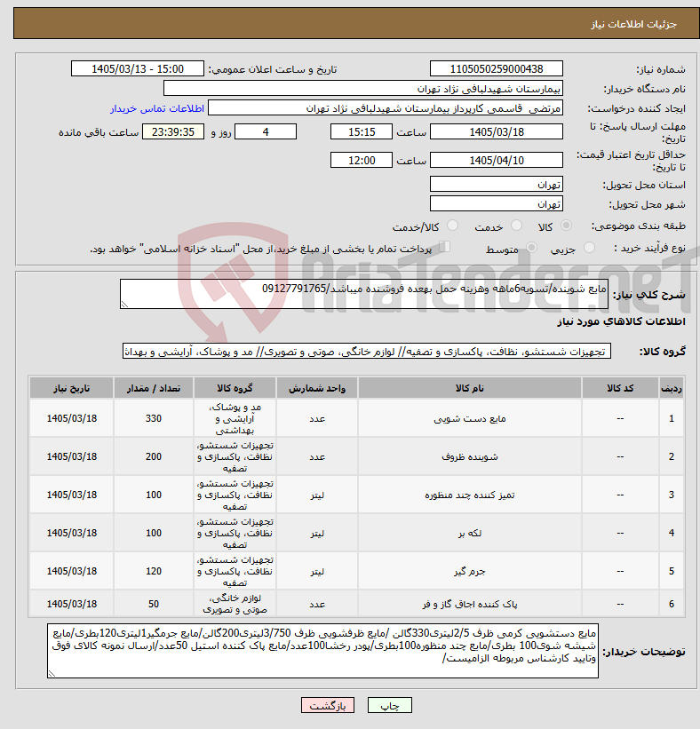Click the چاپ (print) button
This screenshot has width=700, height=729.
pos(389,705)
